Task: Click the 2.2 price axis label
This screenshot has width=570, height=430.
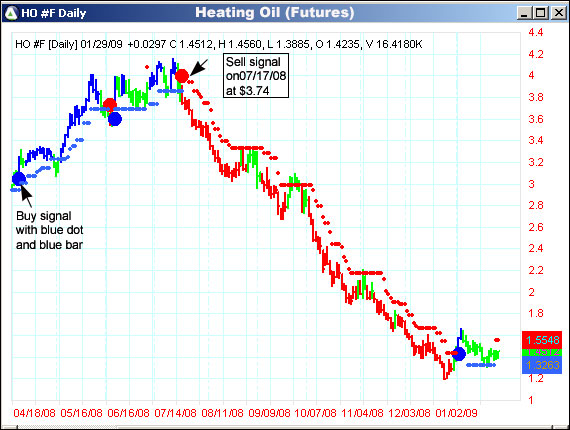Action: pos(535,270)
